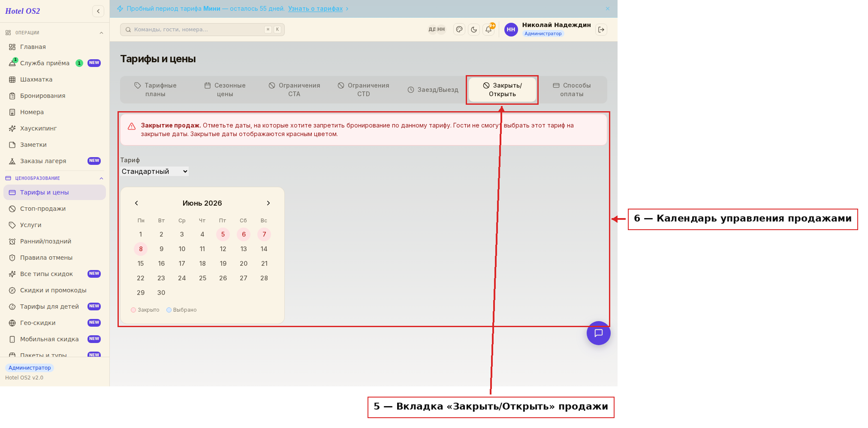Viewport: 868px width, 428px height.
Task: Select June 18 in calendar
Action: tap(202, 264)
